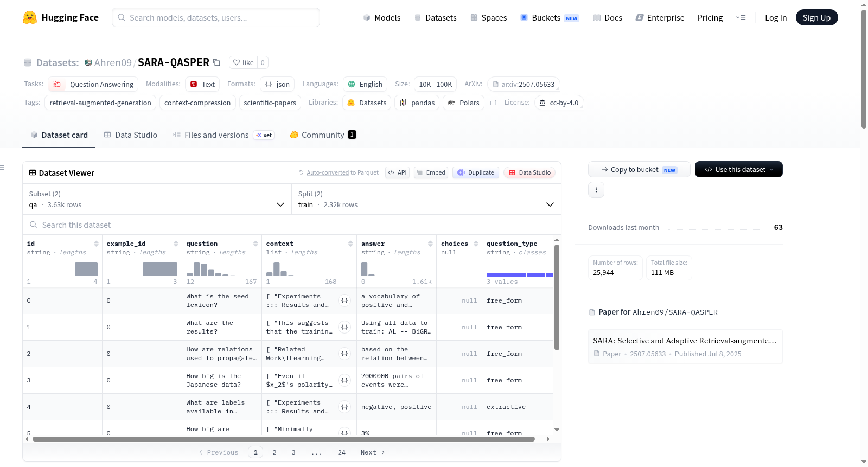Sort the question column
868x467 pixels.
click(256, 244)
